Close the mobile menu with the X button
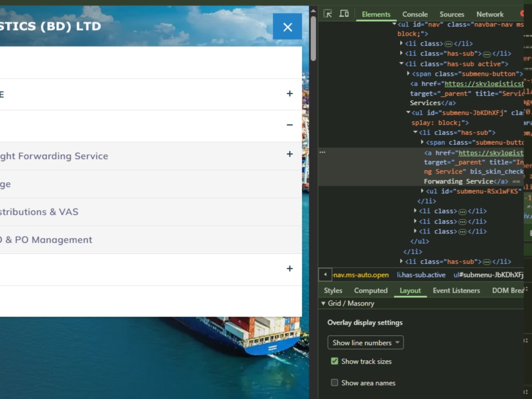 click(287, 27)
